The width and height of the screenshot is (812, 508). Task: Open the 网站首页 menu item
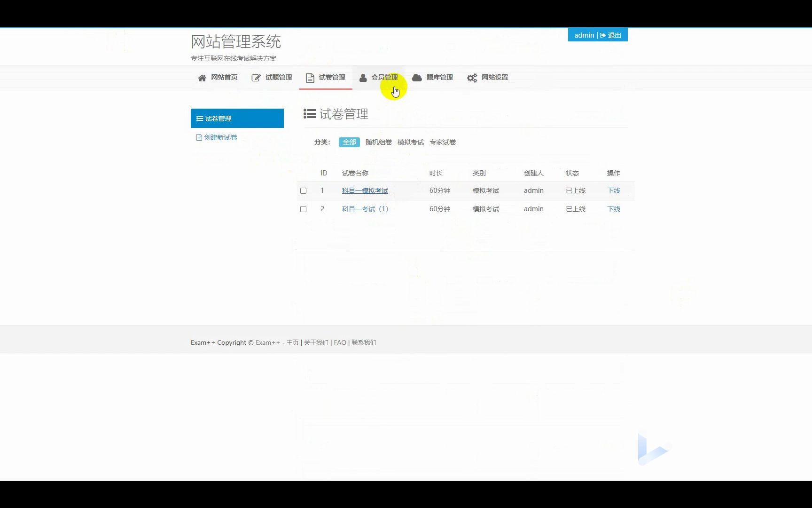pyautogui.click(x=218, y=78)
